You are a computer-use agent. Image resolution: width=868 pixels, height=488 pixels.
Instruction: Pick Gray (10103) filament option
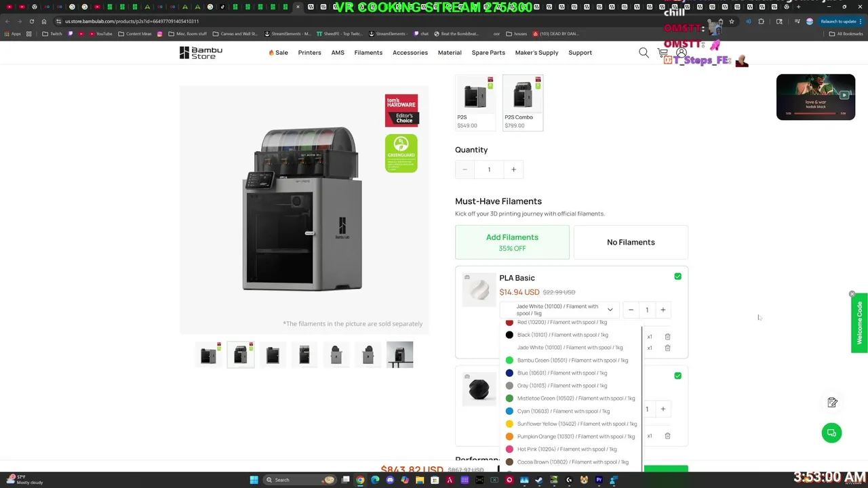pyautogui.click(x=570, y=386)
